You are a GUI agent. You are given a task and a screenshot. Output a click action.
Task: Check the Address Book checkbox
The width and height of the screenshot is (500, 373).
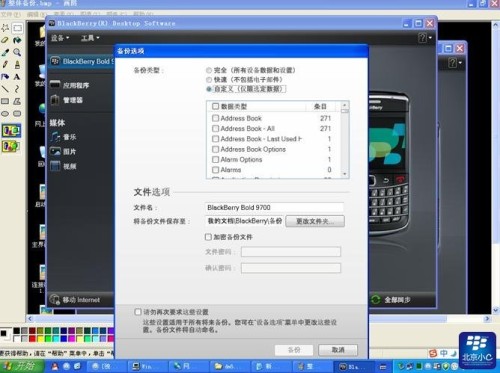[216, 118]
